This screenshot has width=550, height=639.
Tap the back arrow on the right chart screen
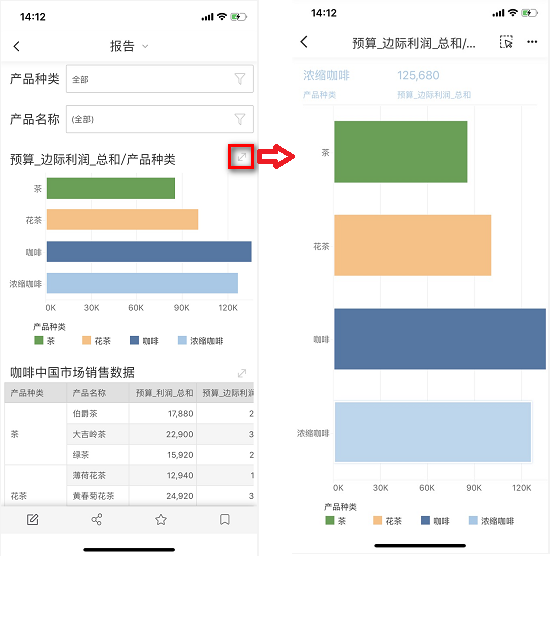pos(304,42)
